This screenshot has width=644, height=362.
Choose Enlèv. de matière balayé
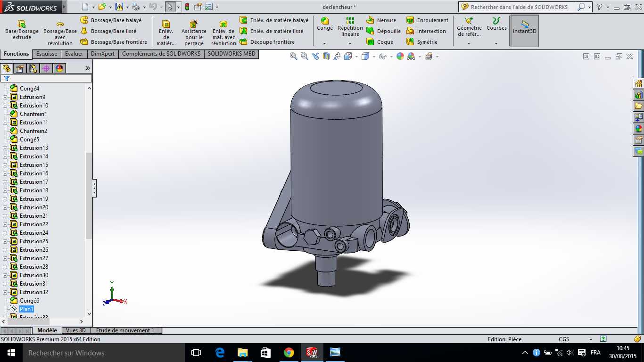(x=274, y=20)
